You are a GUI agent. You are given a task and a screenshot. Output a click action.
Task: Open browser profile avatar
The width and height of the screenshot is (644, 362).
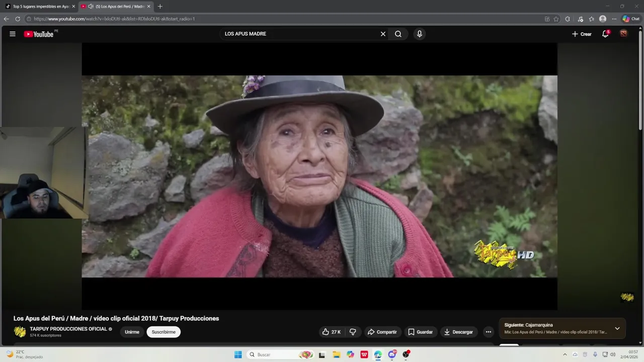point(603,19)
